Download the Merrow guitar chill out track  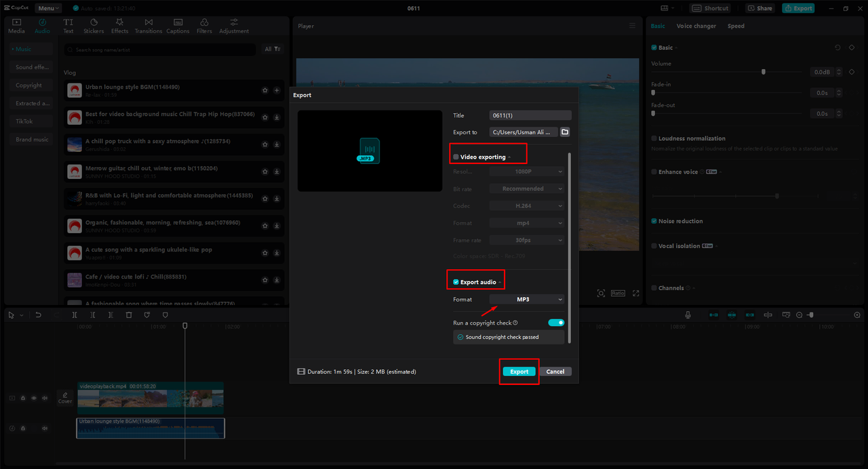coord(277,171)
